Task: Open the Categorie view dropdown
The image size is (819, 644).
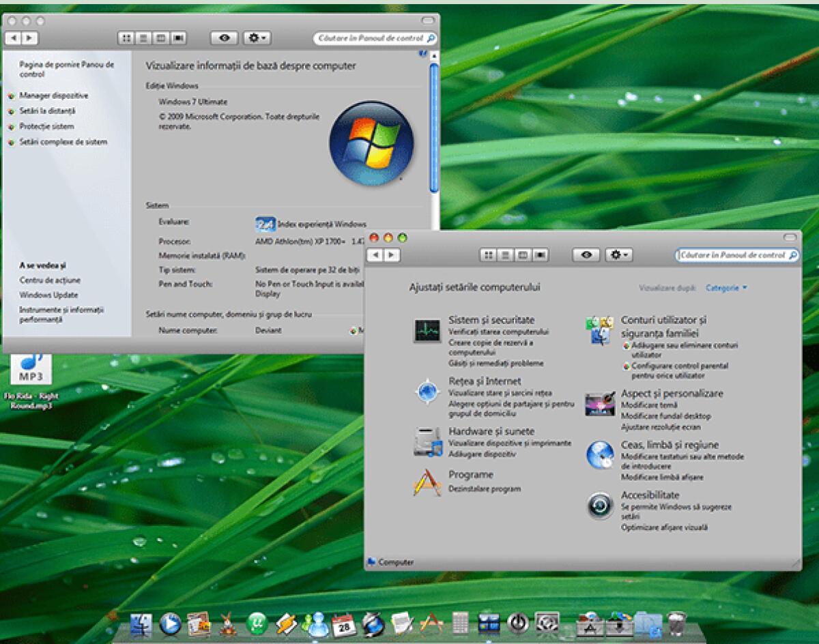Action: point(727,287)
